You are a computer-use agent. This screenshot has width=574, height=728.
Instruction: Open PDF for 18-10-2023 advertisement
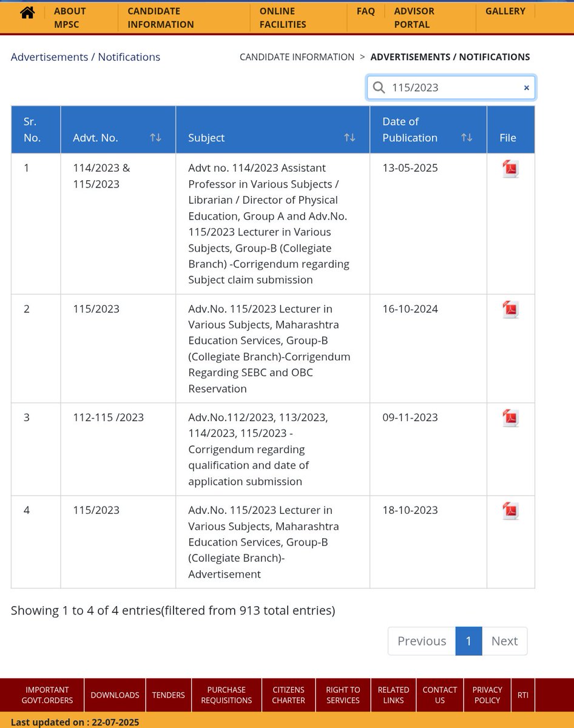(x=510, y=511)
